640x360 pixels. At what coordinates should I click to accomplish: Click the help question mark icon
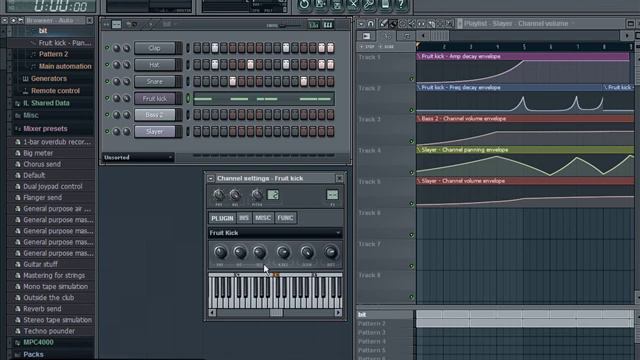pyautogui.click(x=401, y=4)
